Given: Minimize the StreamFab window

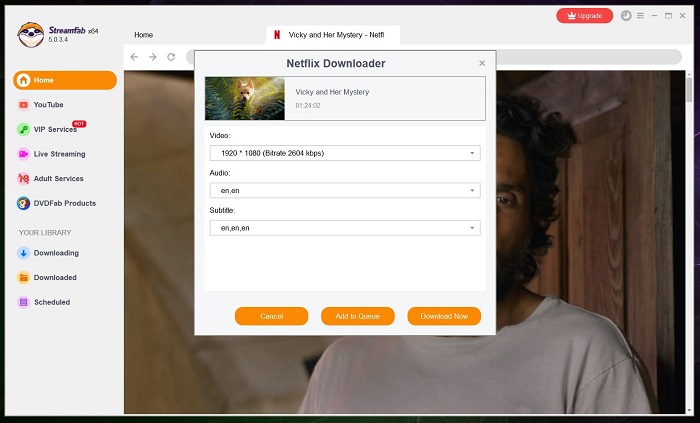Looking at the screenshot, I should click(x=654, y=16).
